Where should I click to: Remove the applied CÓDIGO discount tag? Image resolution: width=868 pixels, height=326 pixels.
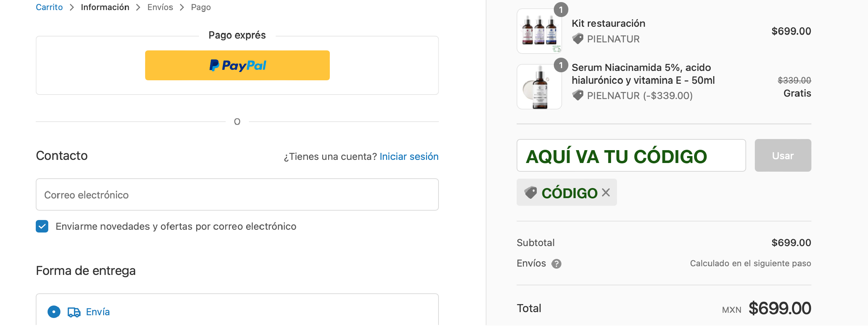606,193
